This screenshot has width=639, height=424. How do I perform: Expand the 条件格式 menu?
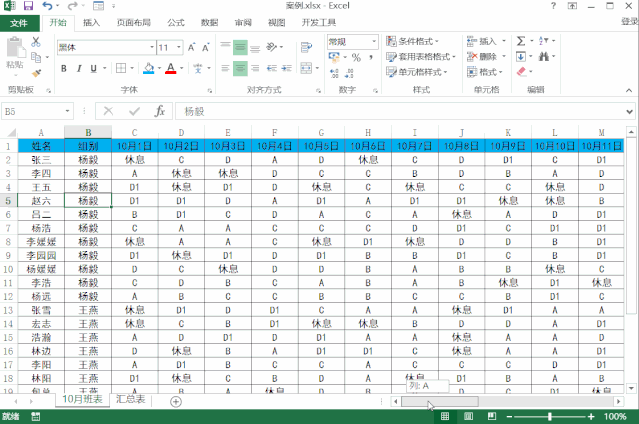tap(412, 41)
